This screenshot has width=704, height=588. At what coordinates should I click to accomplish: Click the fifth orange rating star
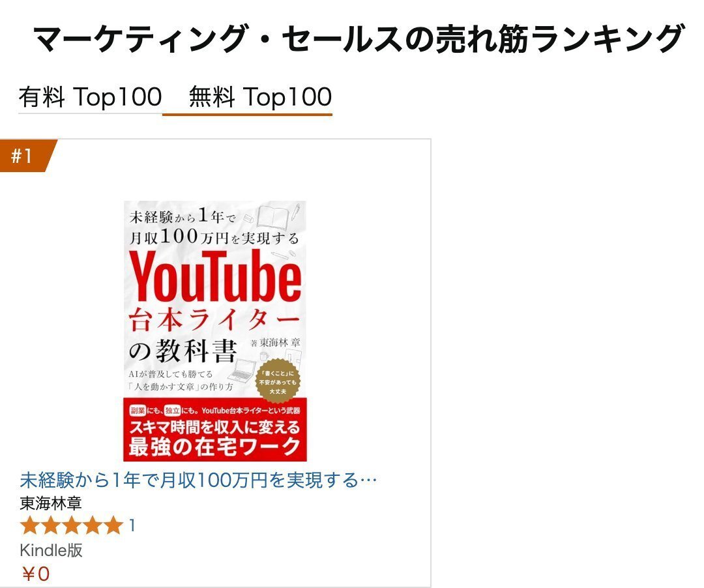[113, 525]
